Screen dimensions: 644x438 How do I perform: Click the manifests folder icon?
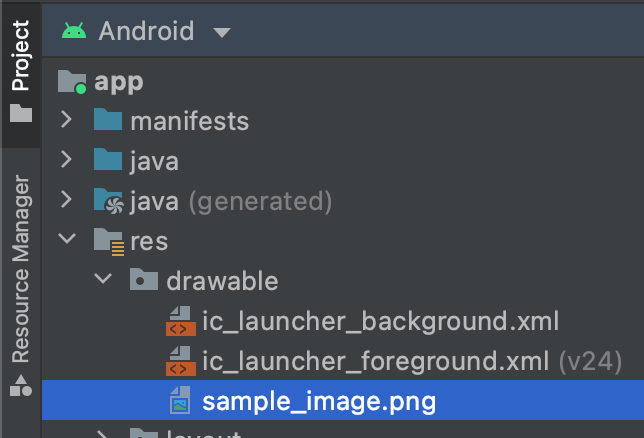107,121
